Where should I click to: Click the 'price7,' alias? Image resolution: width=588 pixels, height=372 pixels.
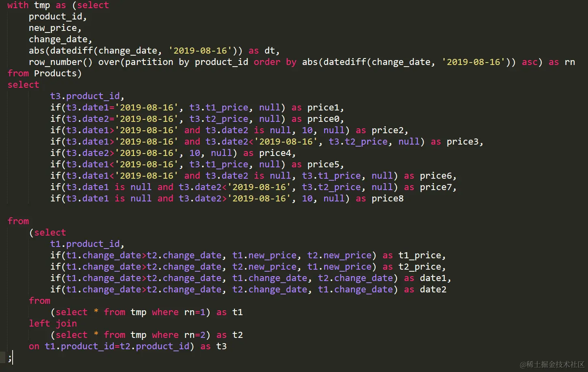point(438,187)
